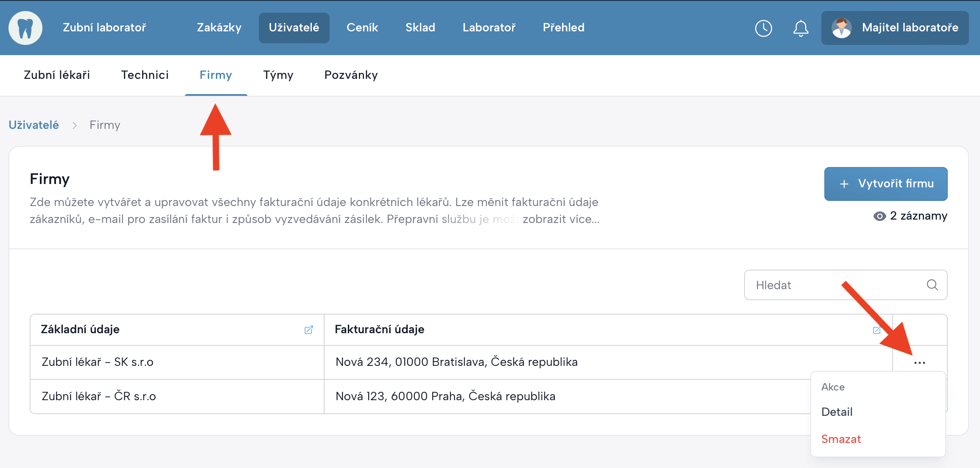Screen dimensions: 980x468
Task: Open the clock history icon
Action: click(x=763, y=28)
